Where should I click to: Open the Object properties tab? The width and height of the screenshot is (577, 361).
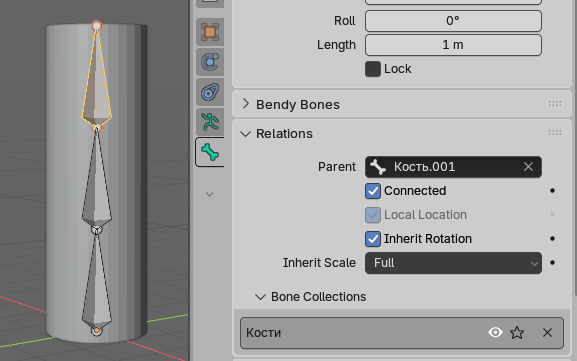(x=210, y=32)
